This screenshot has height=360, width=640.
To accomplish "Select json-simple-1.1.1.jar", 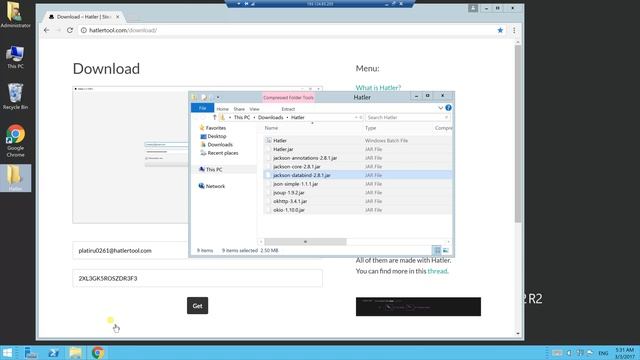I will point(358,184).
